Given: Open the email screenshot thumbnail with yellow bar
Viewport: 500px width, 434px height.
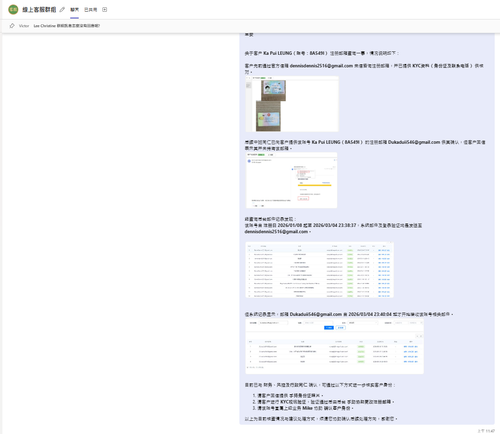Looking at the screenshot, I should coord(291,180).
